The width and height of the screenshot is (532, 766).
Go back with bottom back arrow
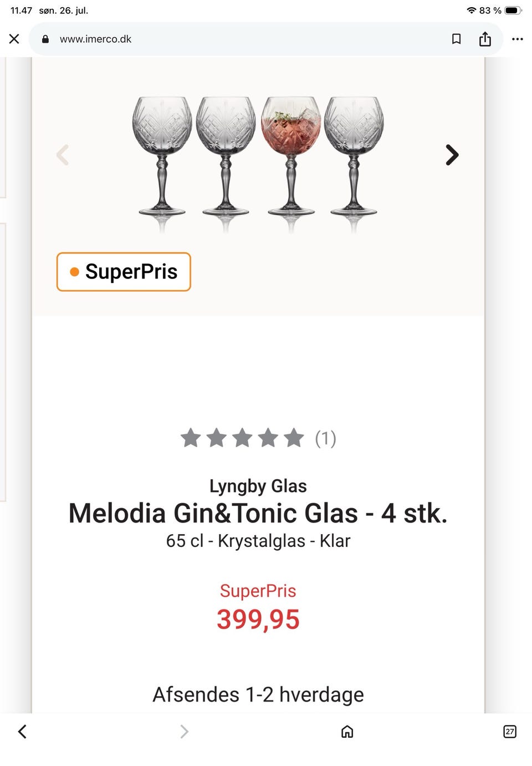click(x=22, y=732)
